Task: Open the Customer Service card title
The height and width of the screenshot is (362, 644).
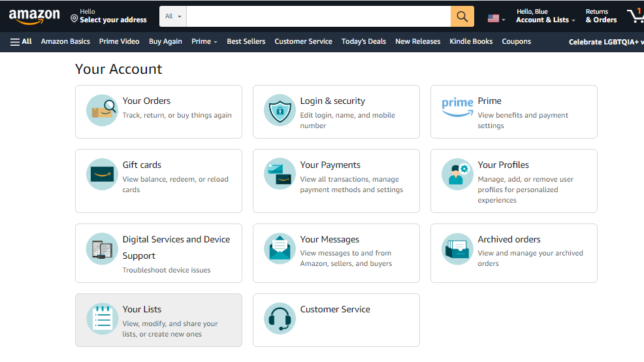Action: coord(335,310)
